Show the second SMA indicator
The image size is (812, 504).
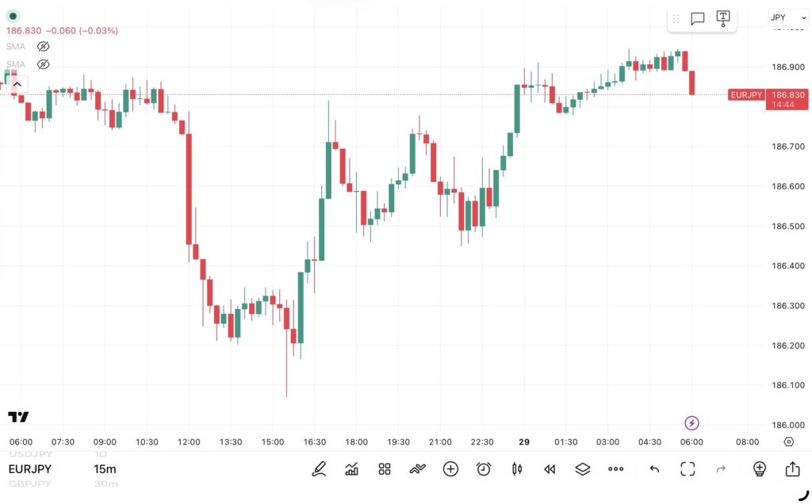[44, 64]
